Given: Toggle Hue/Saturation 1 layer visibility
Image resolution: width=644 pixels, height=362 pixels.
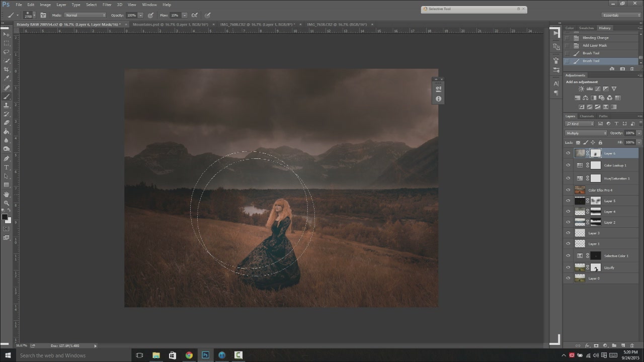Looking at the screenshot, I should tap(569, 178).
